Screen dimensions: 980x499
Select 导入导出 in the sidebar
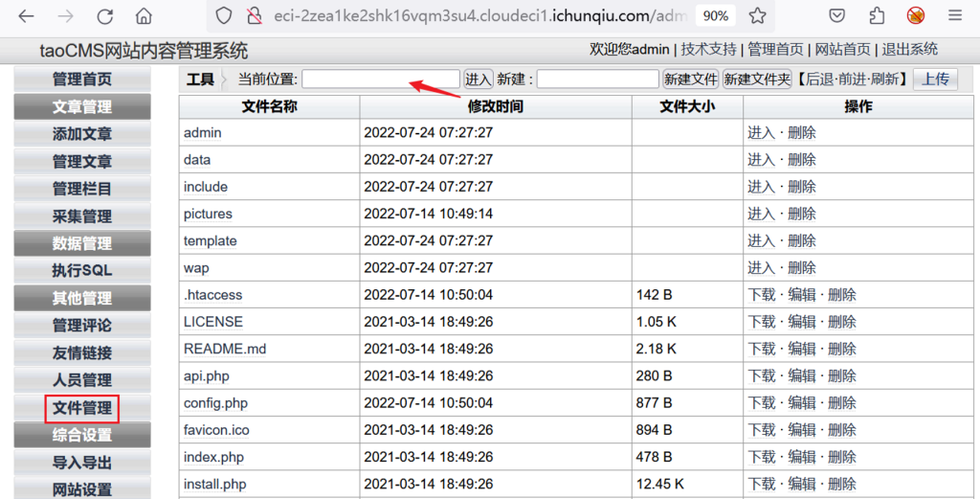82,463
